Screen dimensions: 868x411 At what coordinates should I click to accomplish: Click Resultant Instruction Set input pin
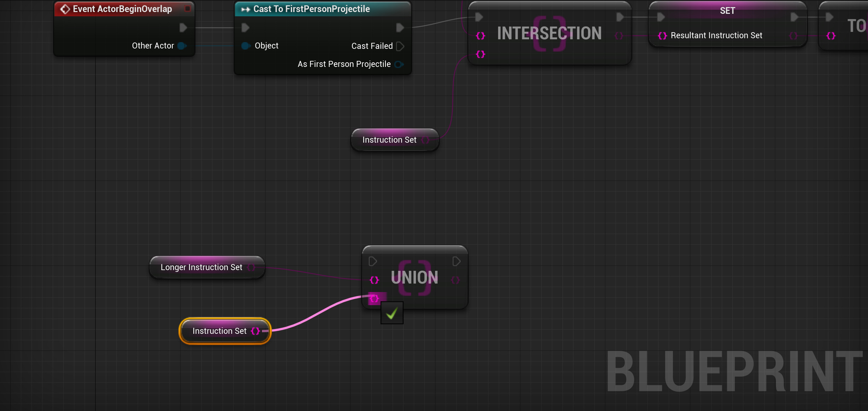click(662, 36)
